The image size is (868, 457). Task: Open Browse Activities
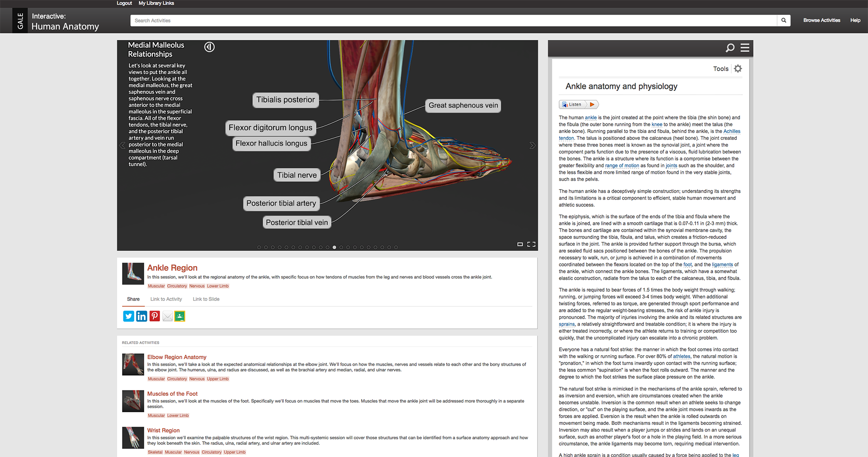[821, 20]
